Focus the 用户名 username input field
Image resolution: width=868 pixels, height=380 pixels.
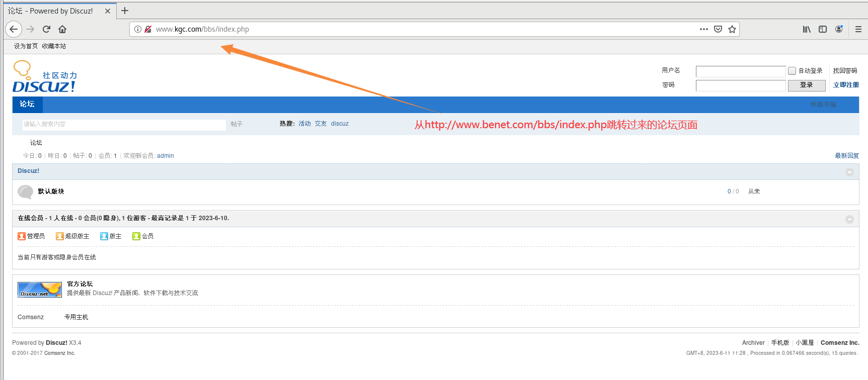(741, 71)
